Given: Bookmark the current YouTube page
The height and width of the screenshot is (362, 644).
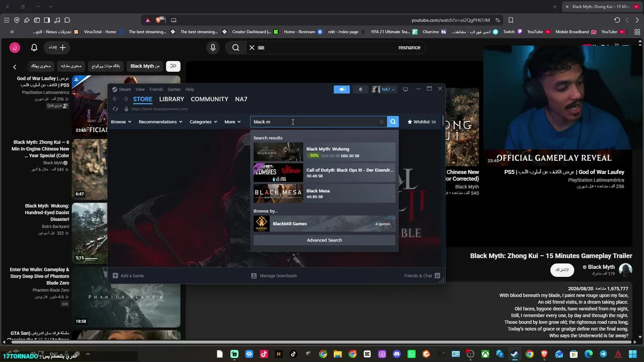Looking at the screenshot, I should tap(511, 20).
